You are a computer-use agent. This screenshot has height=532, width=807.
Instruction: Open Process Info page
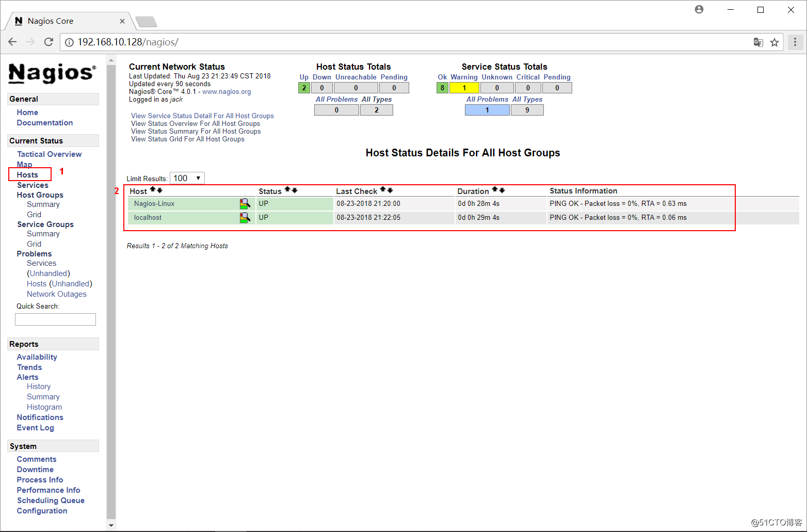pos(40,480)
